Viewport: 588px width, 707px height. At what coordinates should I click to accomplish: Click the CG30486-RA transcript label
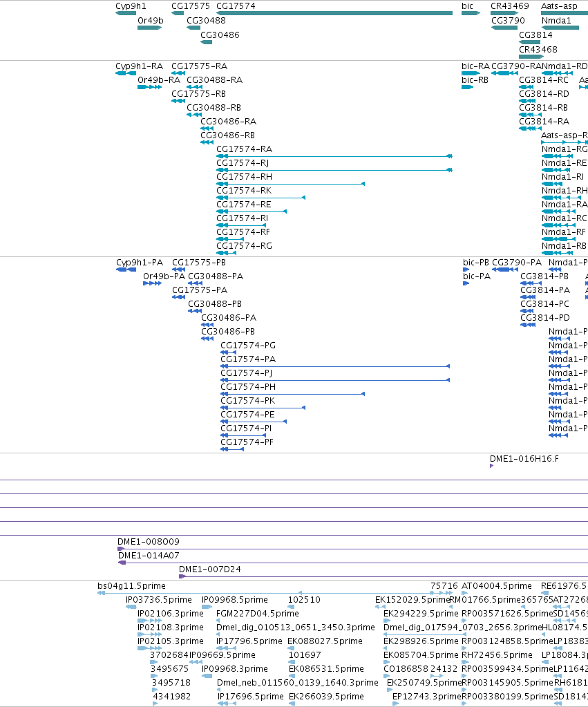tap(228, 122)
